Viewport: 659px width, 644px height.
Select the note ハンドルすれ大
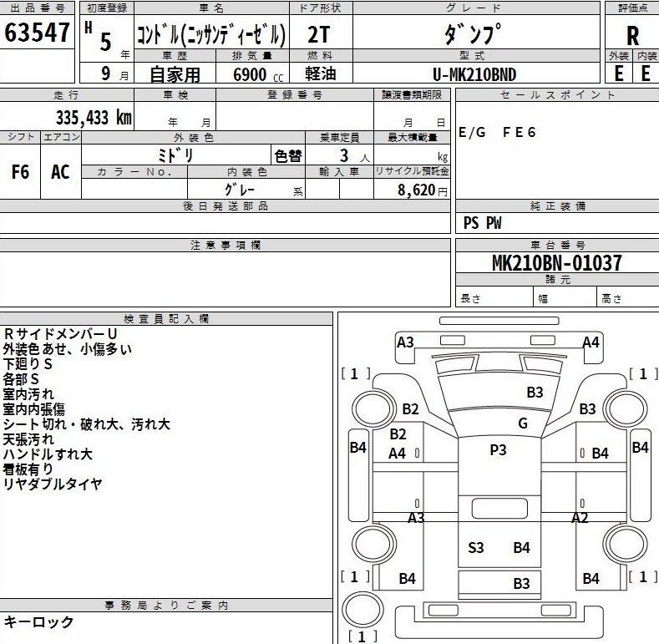click(x=48, y=454)
